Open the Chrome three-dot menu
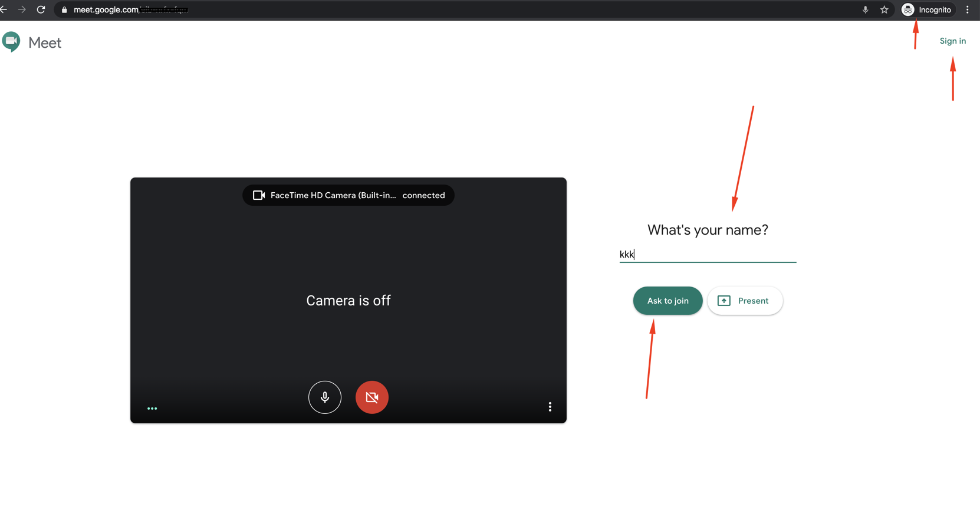Screen dimensions: 980x520 tap(968, 9)
